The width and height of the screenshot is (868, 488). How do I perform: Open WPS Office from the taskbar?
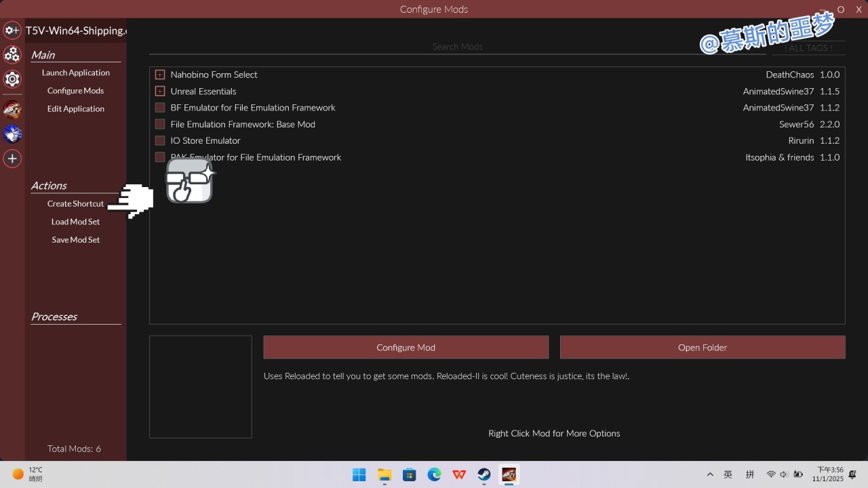[x=459, y=474]
